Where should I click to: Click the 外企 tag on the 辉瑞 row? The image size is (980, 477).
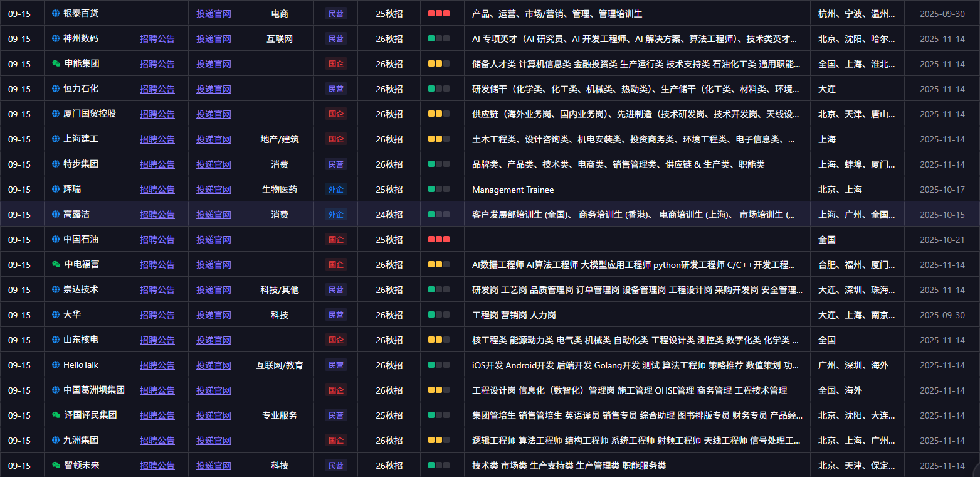[335, 189]
